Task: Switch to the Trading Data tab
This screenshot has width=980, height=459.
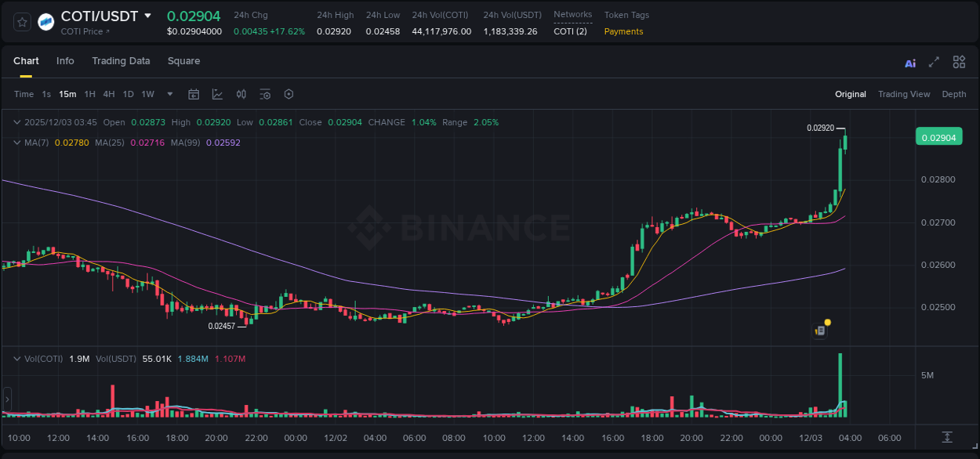Action: pos(121,61)
